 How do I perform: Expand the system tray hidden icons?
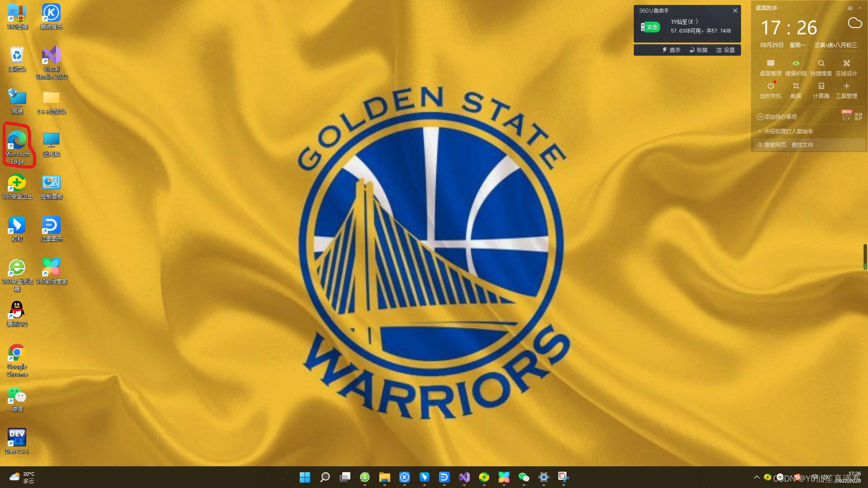click(x=757, y=477)
